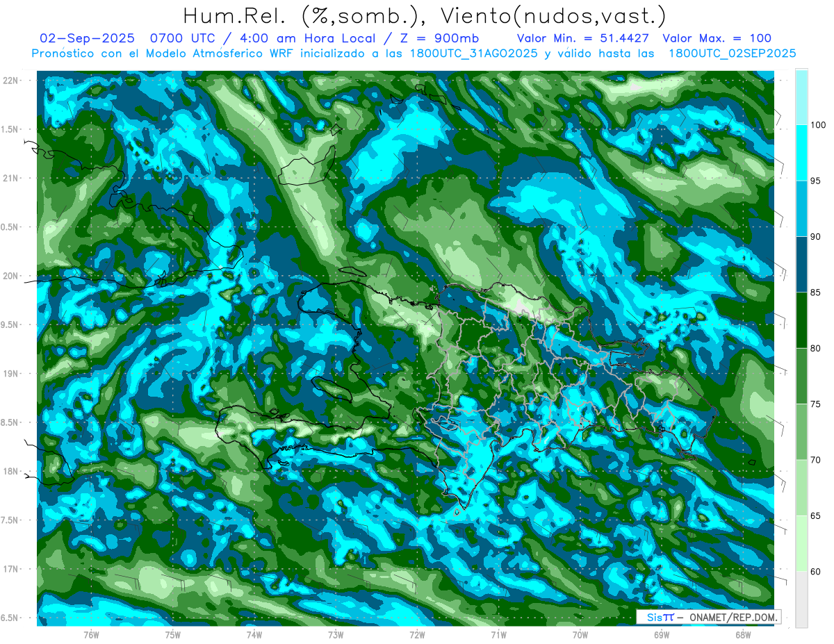Select the pale cyan above-100 legend swatch

coord(801,97)
